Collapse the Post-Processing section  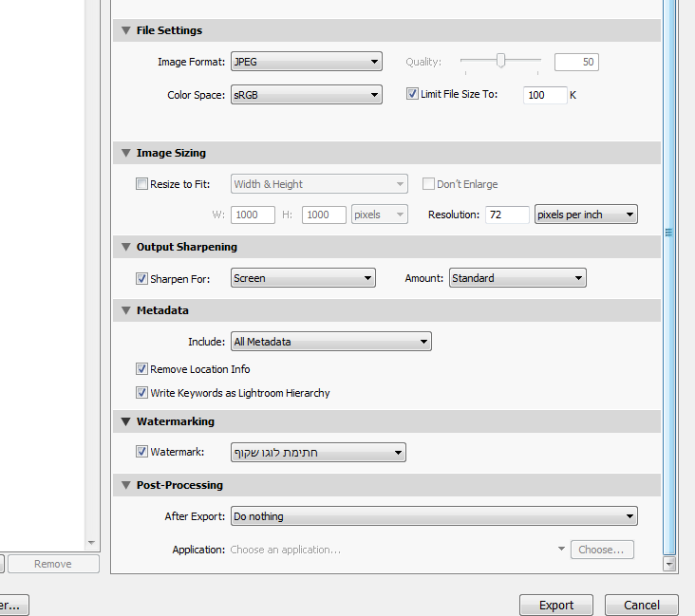tap(126, 485)
